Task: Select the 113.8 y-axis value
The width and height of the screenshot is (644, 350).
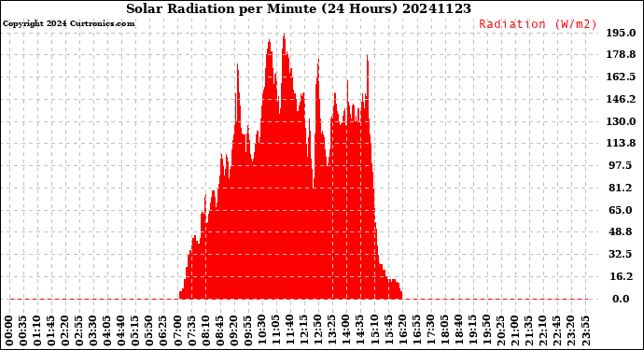Action: [x=621, y=143]
